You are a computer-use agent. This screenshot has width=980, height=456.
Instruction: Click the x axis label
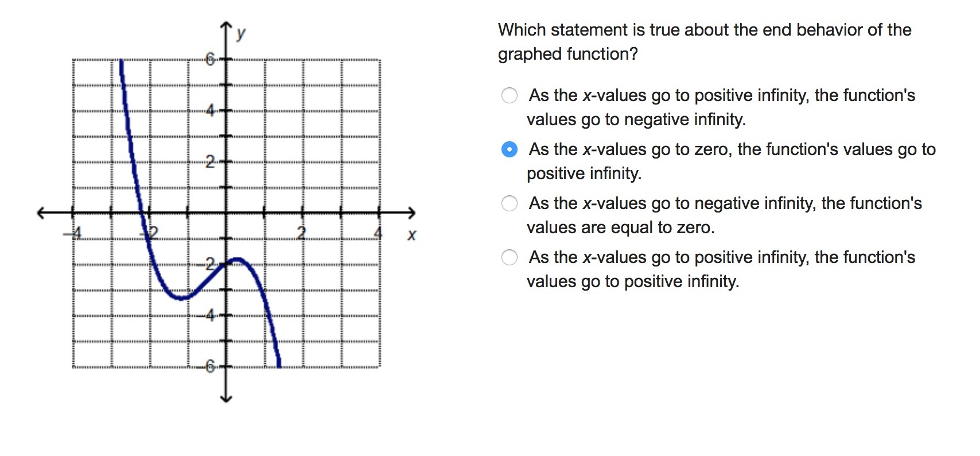pyautogui.click(x=411, y=235)
